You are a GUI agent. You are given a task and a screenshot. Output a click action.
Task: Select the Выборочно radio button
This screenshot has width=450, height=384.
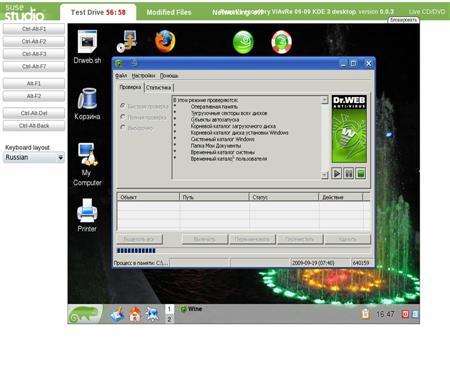(123, 127)
